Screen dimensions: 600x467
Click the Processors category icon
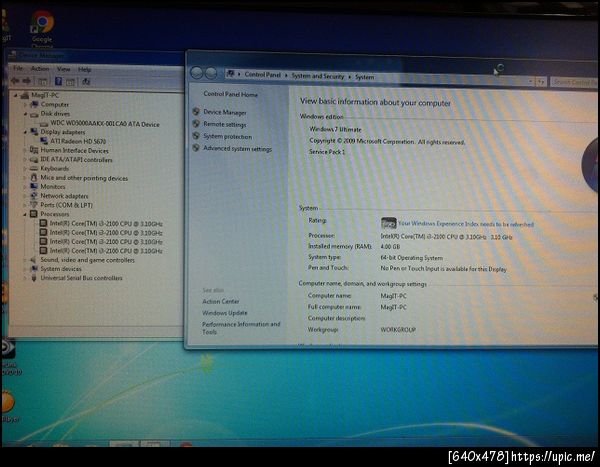coord(34,214)
